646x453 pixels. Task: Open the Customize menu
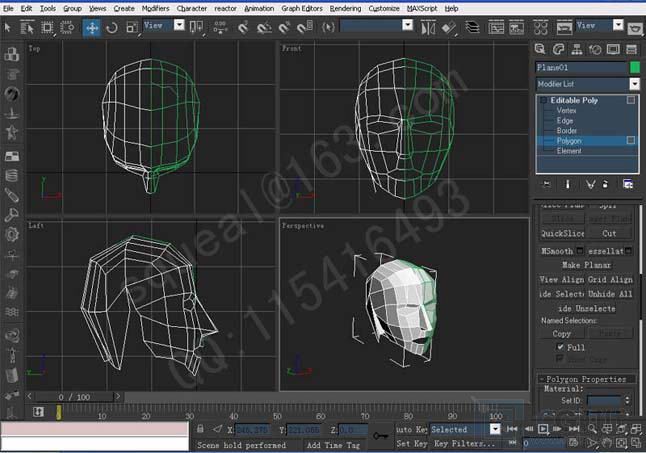384,8
